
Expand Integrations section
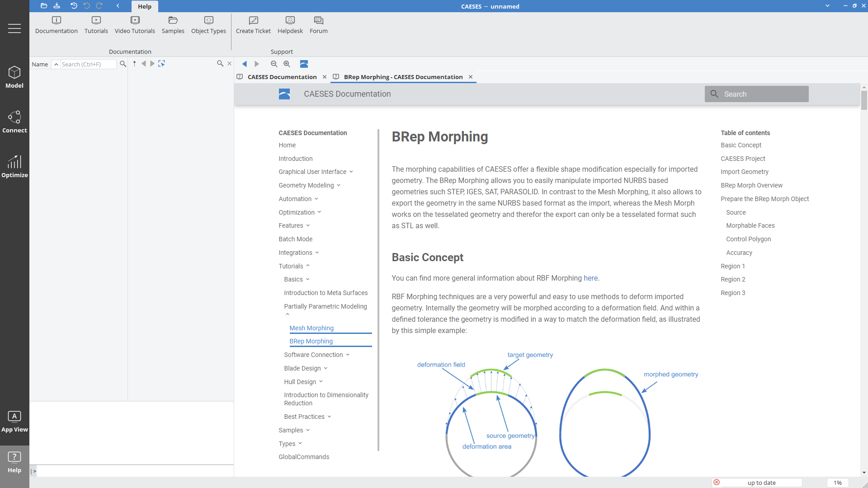317,253
